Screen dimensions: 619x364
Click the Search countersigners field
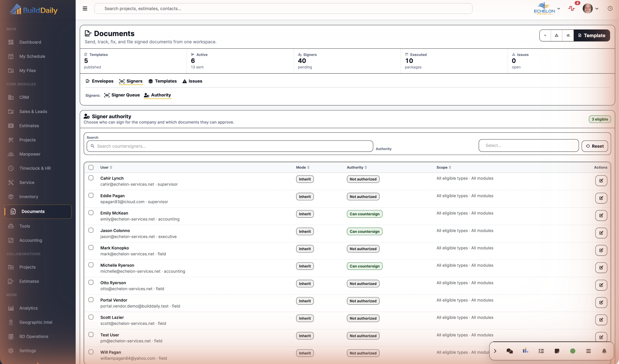click(230, 146)
